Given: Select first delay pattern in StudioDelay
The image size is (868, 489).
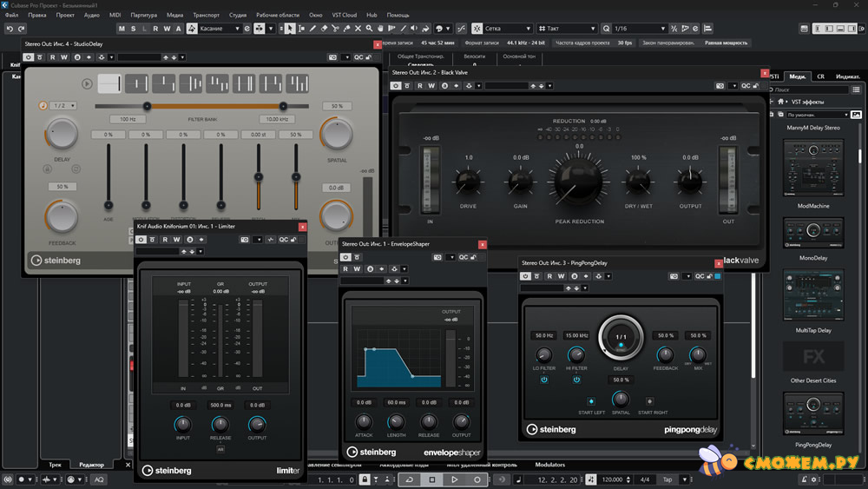Looking at the screenshot, I should (109, 83).
